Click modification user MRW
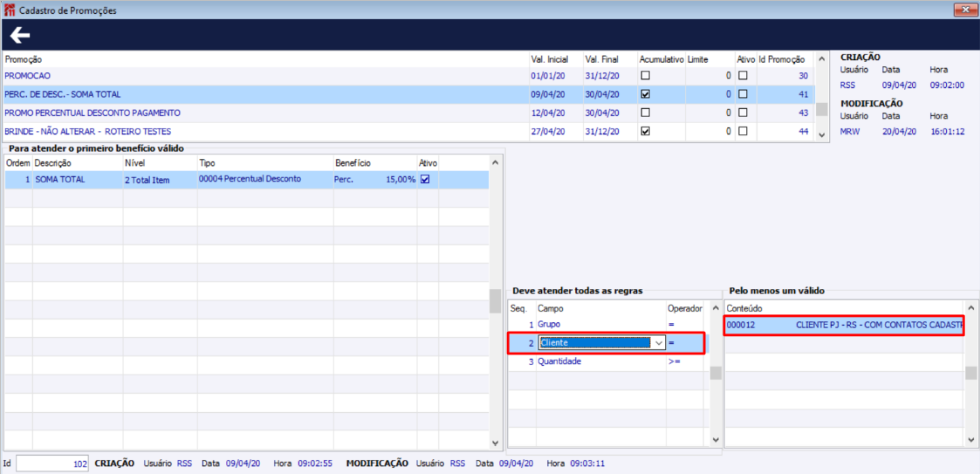Screen dimensions: 980x474 pyautogui.click(x=849, y=131)
